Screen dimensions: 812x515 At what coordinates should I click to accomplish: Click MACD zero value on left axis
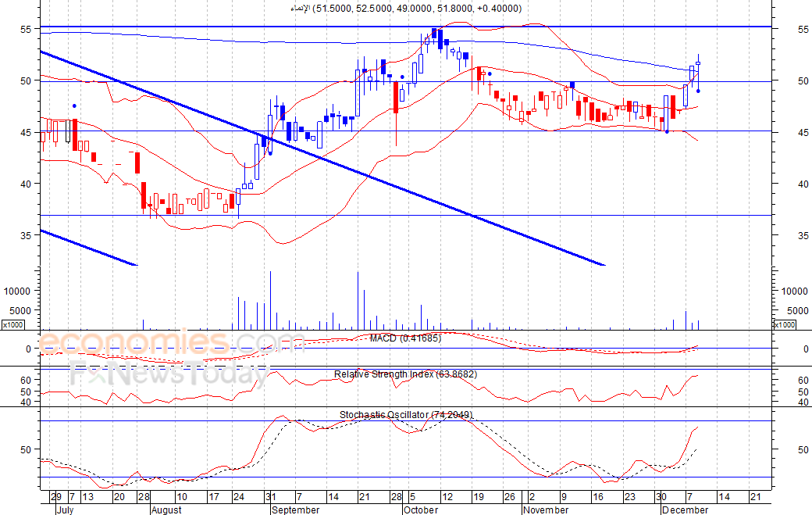(x=28, y=349)
